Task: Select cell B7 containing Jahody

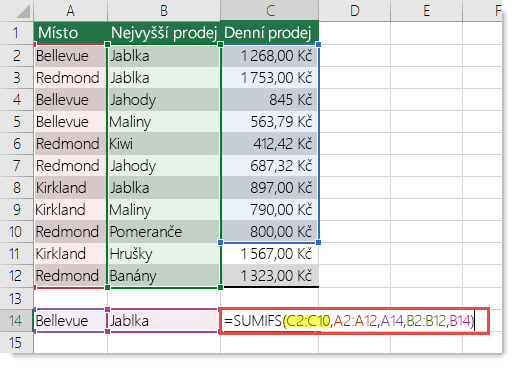Action: click(164, 166)
